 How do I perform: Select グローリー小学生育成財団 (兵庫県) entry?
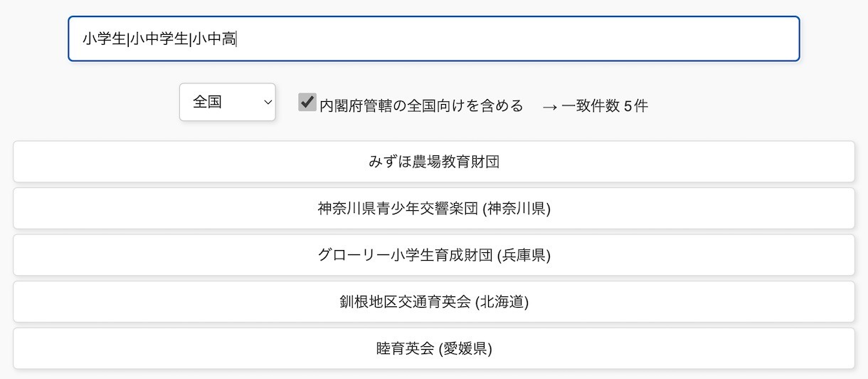coord(434,255)
